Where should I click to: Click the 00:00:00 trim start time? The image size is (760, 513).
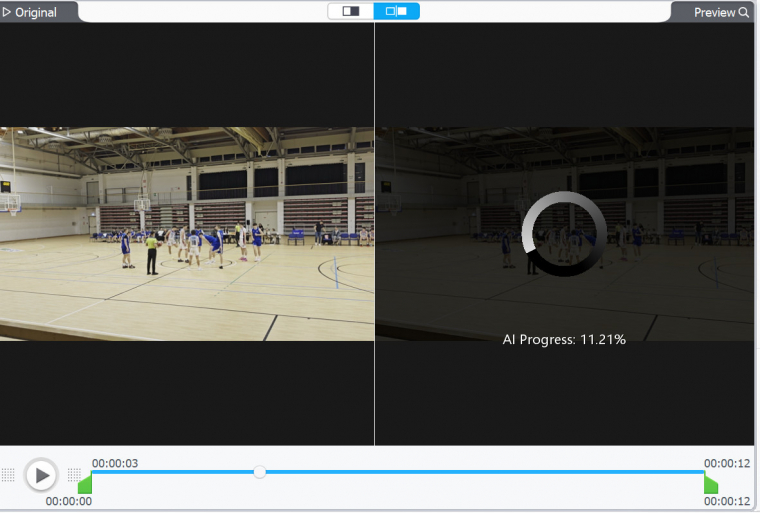[x=68, y=501]
